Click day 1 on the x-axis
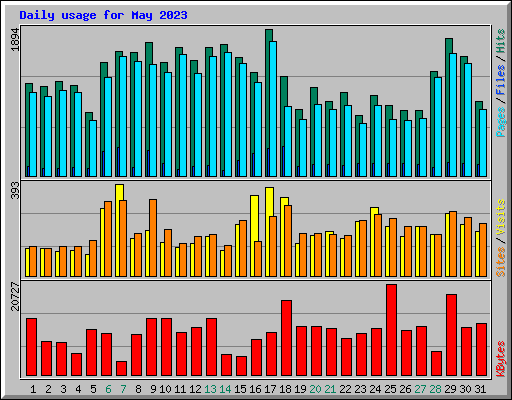This screenshot has width=512, height=400. click(x=33, y=389)
